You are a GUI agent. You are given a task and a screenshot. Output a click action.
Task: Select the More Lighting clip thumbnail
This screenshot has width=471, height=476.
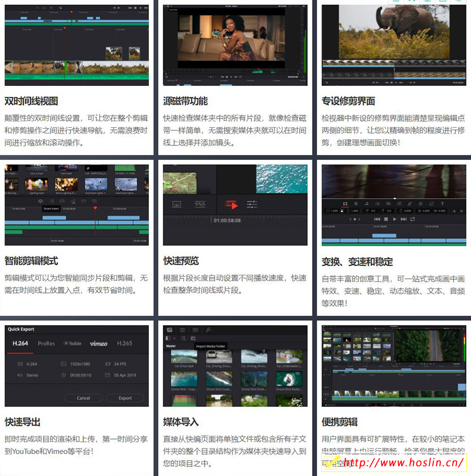click(66, 185)
